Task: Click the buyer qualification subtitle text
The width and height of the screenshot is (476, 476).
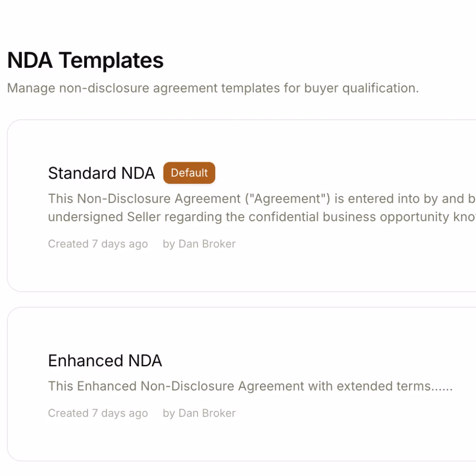Action: 212,88
